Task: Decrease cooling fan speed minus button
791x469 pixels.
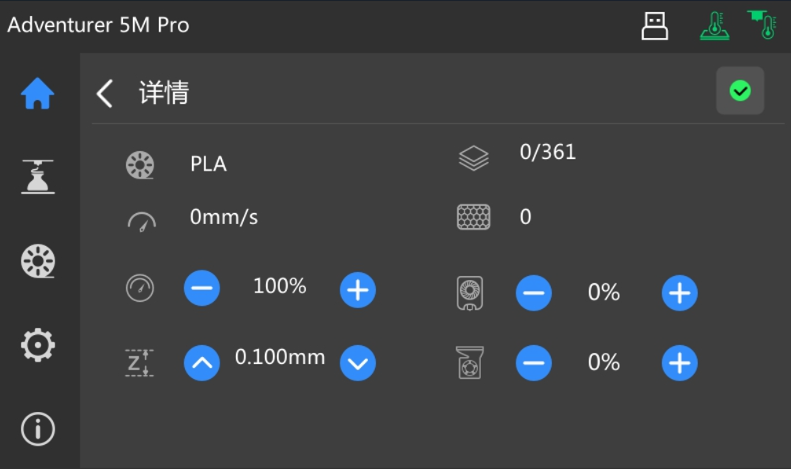Action: point(534,293)
